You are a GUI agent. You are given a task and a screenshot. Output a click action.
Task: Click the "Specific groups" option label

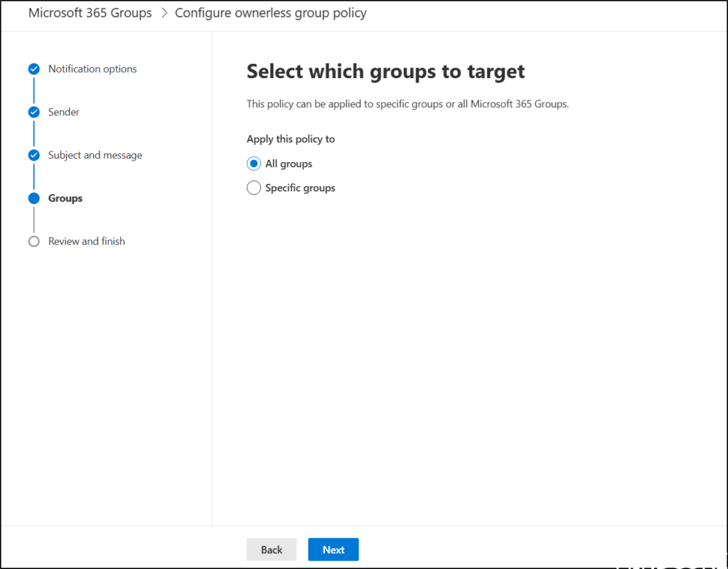coord(300,188)
